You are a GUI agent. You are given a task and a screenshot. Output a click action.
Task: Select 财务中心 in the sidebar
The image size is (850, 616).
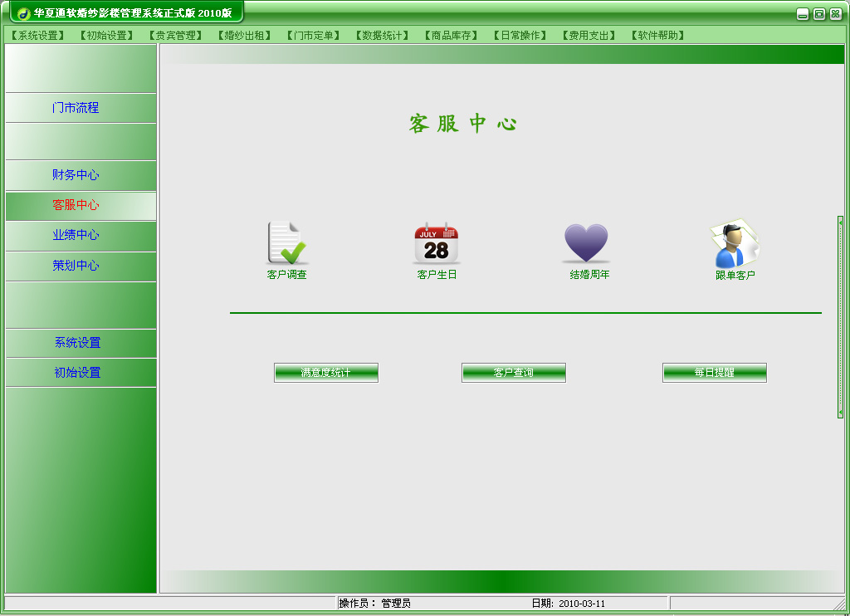click(81, 175)
